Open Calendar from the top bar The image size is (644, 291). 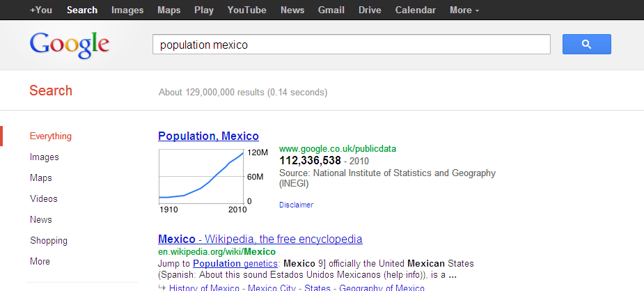(x=415, y=10)
